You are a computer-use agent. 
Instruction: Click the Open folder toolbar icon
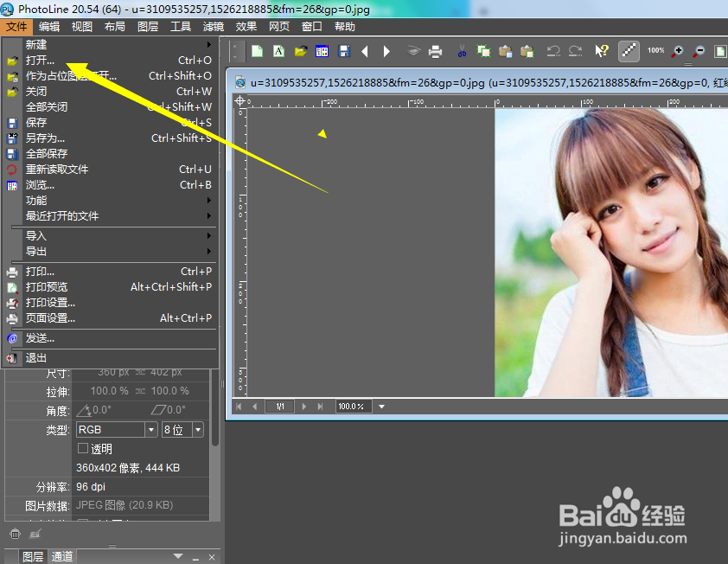point(300,51)
